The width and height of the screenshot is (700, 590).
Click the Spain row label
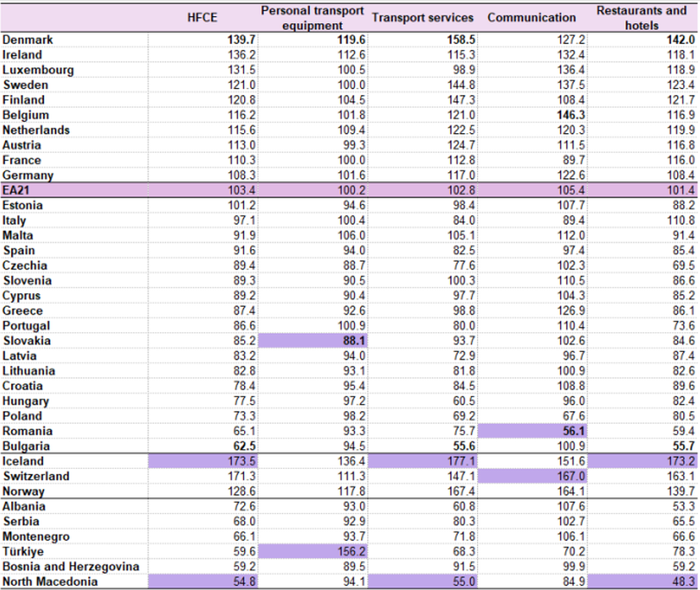point(19,251)
